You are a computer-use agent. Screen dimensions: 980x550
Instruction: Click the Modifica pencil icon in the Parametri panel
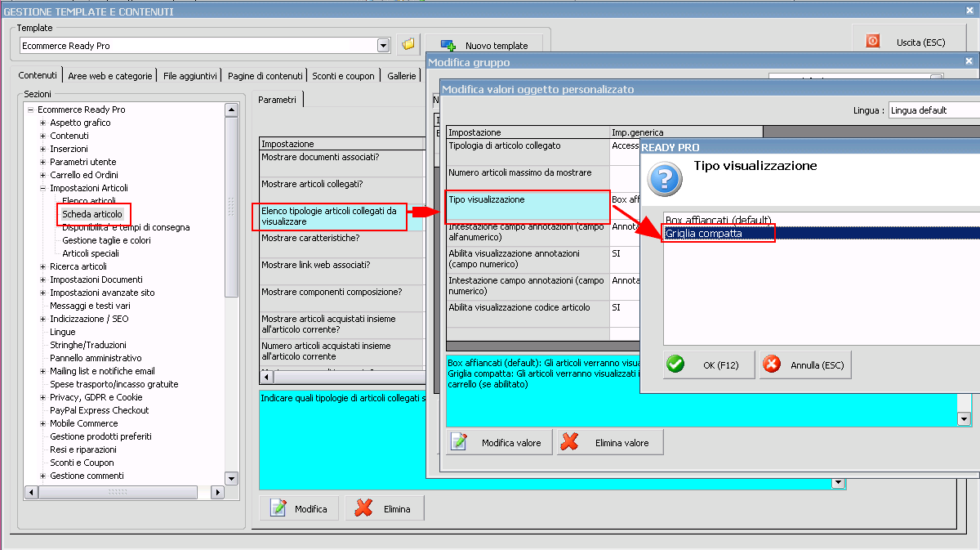tap(278, 508)
